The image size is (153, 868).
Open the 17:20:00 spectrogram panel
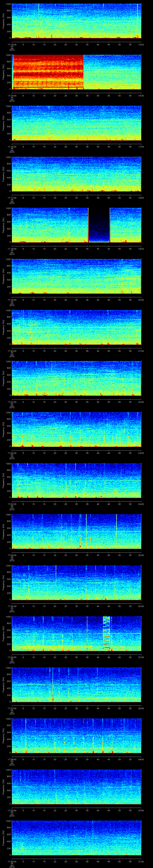click(x=76, y=327)
